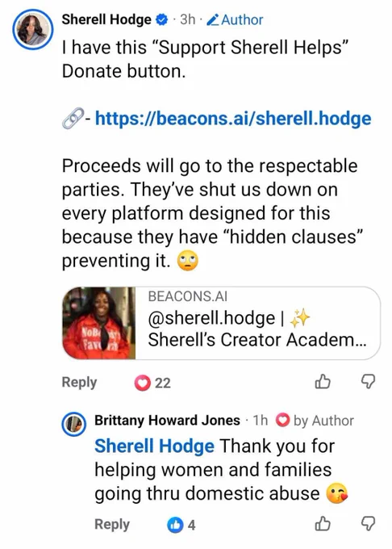
Task: Click the link preview thumbnail image
Action: click(x=99, y=323)
